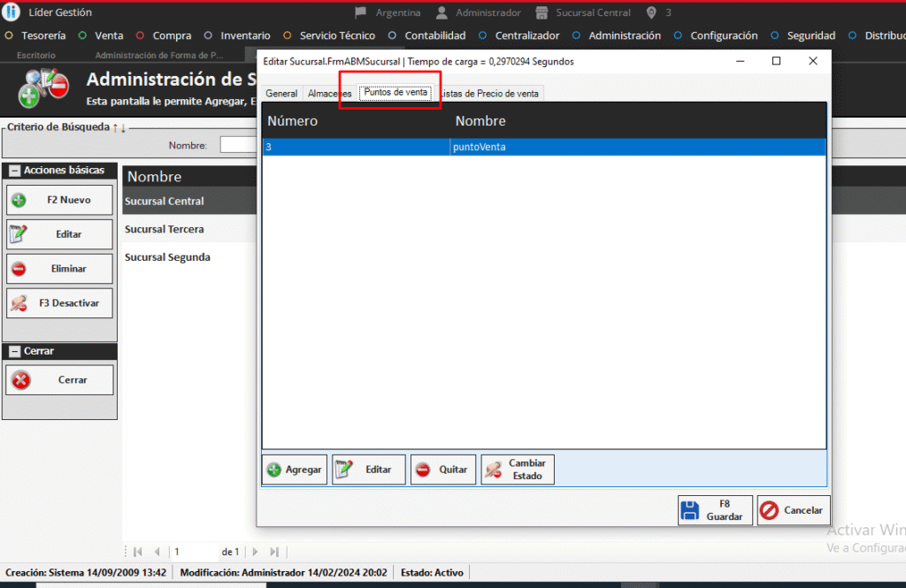Collapse the Cerrar panel section
Image resolution: width=906 pixels, height=588 pixels.
(13, 351)
